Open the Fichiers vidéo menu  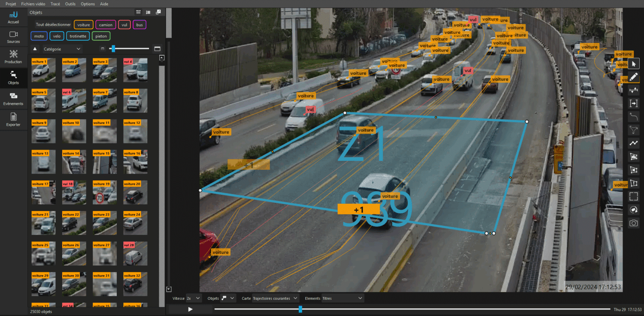click(33, 4)
